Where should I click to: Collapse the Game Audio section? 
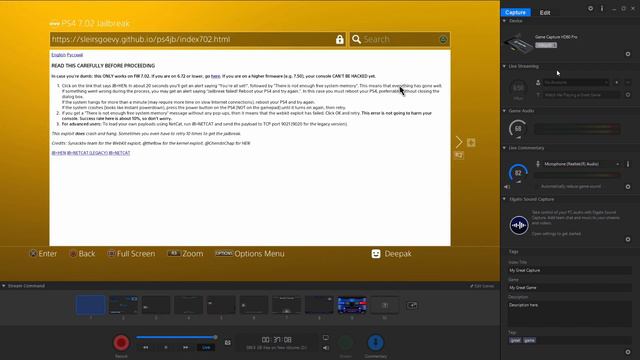pyautogui.click(x=504, y=111)
